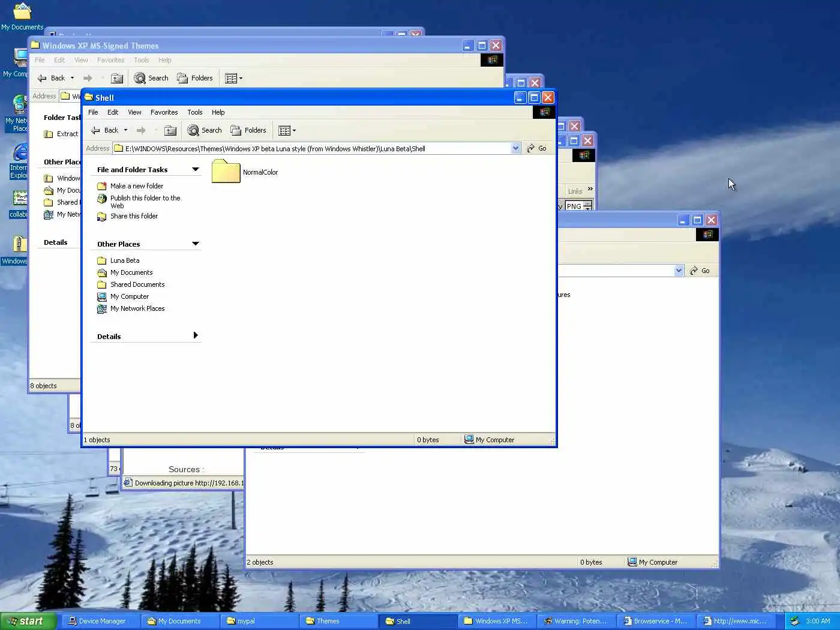Open My Computer link in Shell sidebar
840x630 pixels.
pyautogui.click(x=129, y=296)
